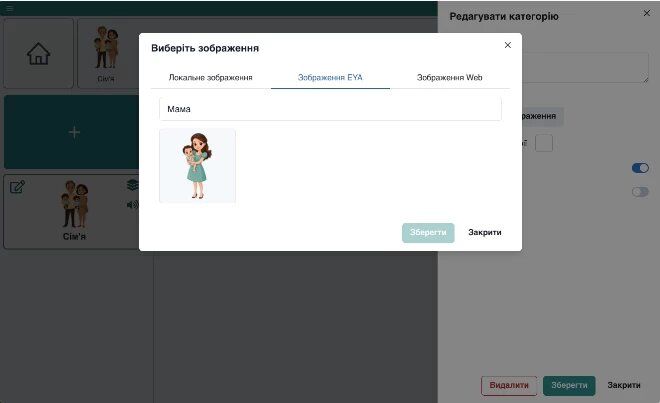The image size is (660, 403).
Task: Turn off the enabled blue toggle switch
Action: point(640,168)
